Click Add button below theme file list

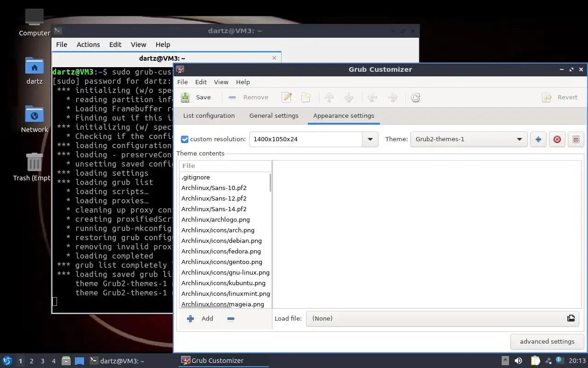(200, 318)
